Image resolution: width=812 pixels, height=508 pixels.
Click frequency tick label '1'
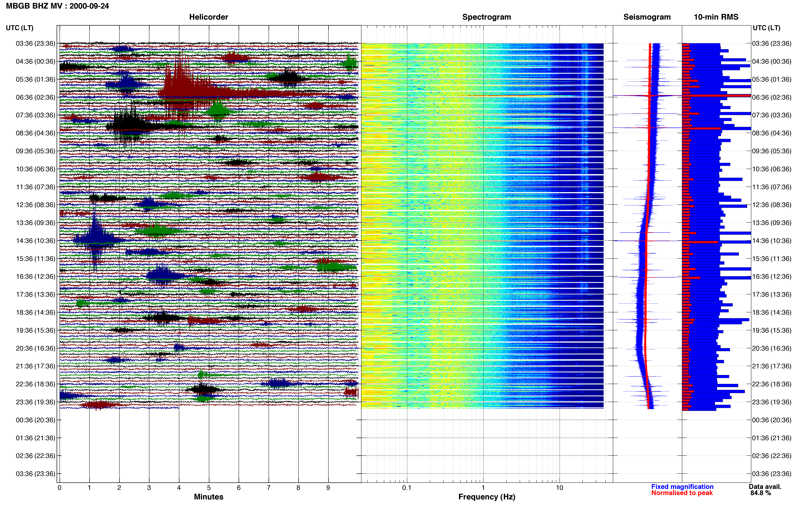pos(483,488)
